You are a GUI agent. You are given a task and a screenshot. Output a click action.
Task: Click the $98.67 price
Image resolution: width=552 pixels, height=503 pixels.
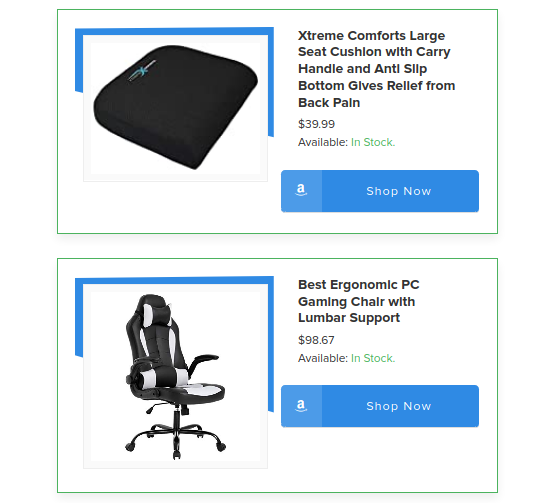click(316, 340)
